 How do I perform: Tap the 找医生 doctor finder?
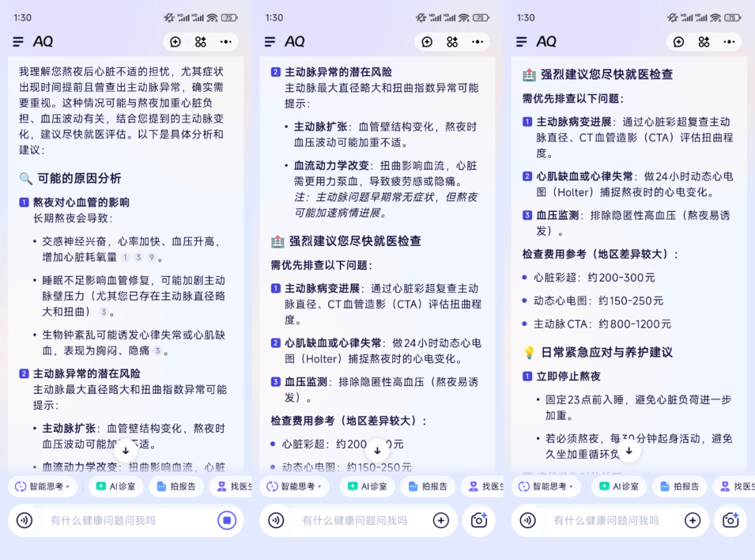231,486
